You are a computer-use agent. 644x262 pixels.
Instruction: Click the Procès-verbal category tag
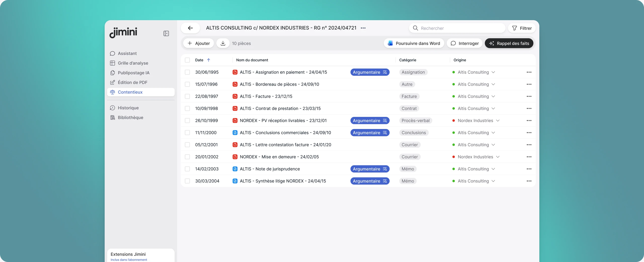tap(416, 121)
